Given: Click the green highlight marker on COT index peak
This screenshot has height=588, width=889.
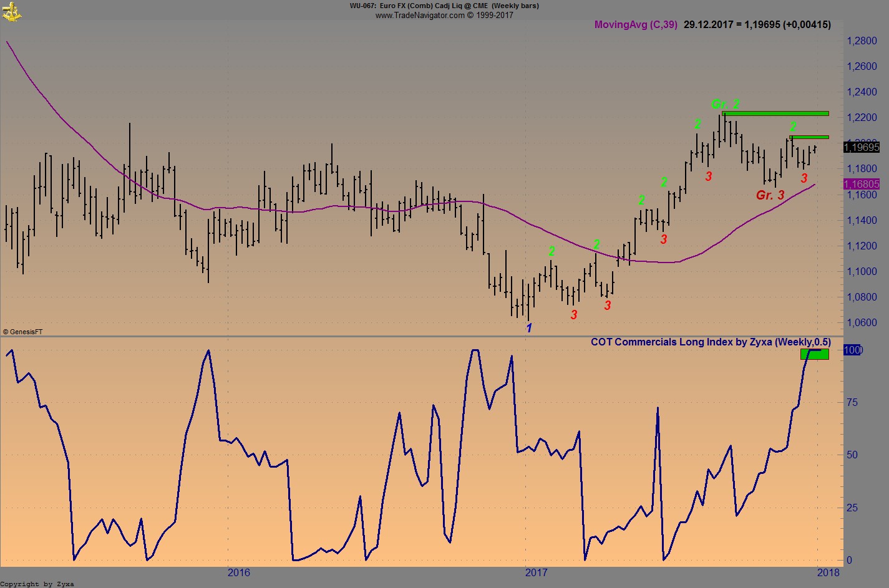Looking at the screenshot, I should [x=814, y=354].
